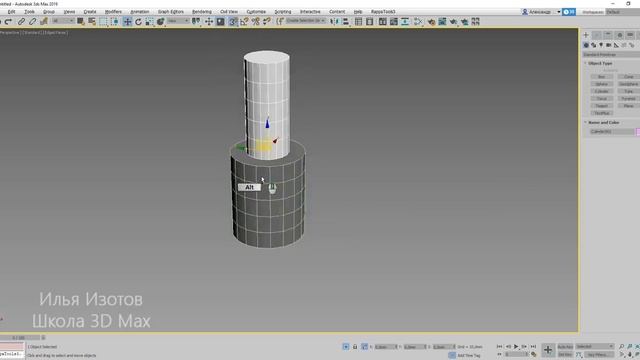Click Bind to Space Warp icon
640x360 pixels.
[44, 21]
